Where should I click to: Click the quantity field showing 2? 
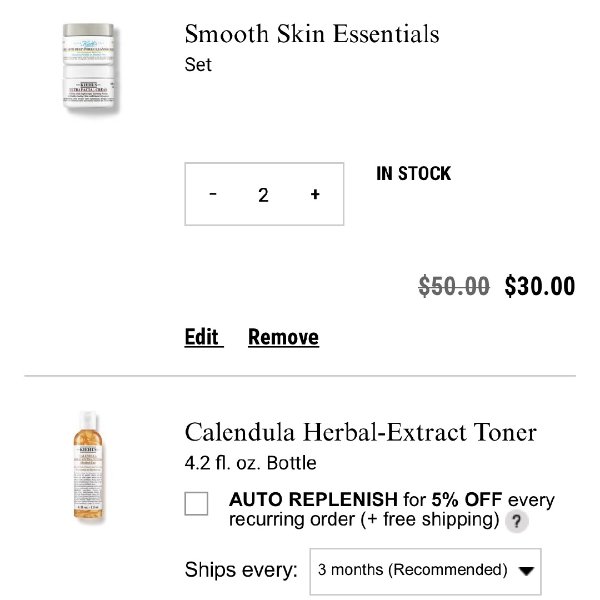[x=263, y=195]
